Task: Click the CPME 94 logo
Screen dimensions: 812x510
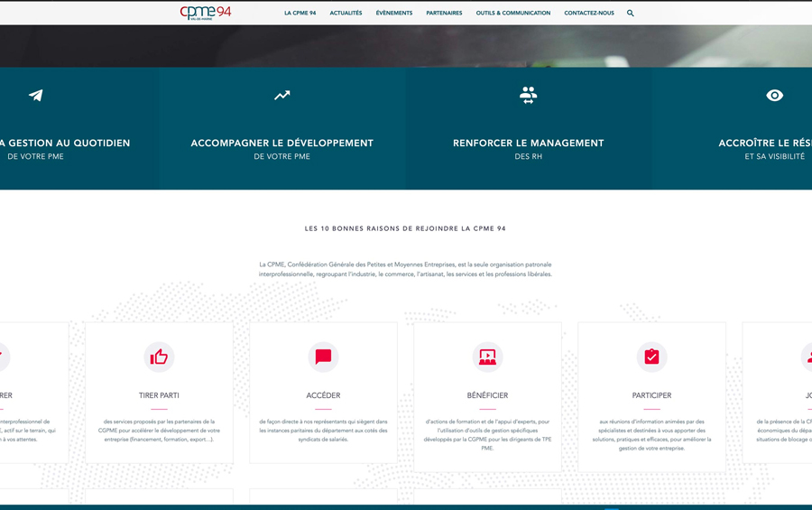Action: [x=206, y=13]
